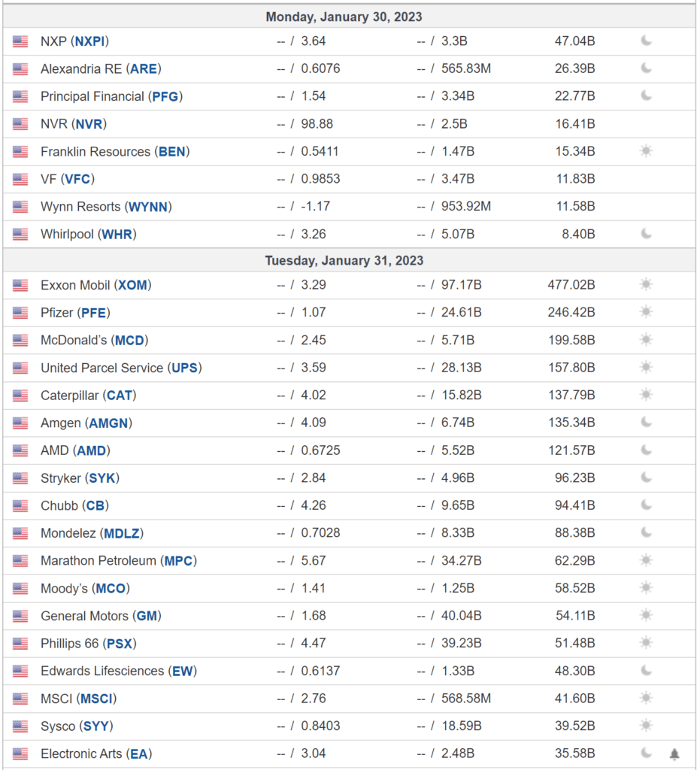Click the US flag icon next to Wynn Resorts
The image size is (700, 770).
tap(20, 206)
